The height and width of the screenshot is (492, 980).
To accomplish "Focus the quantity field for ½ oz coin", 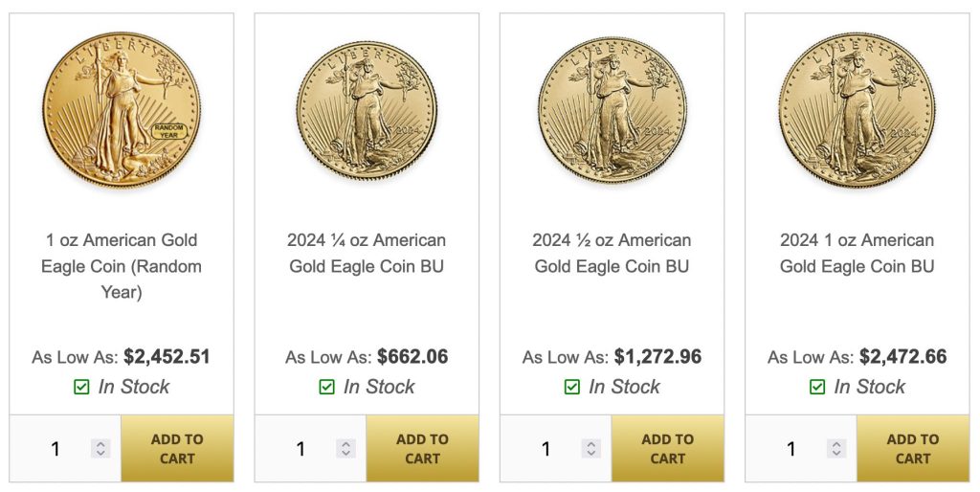I will pos(546,449).
